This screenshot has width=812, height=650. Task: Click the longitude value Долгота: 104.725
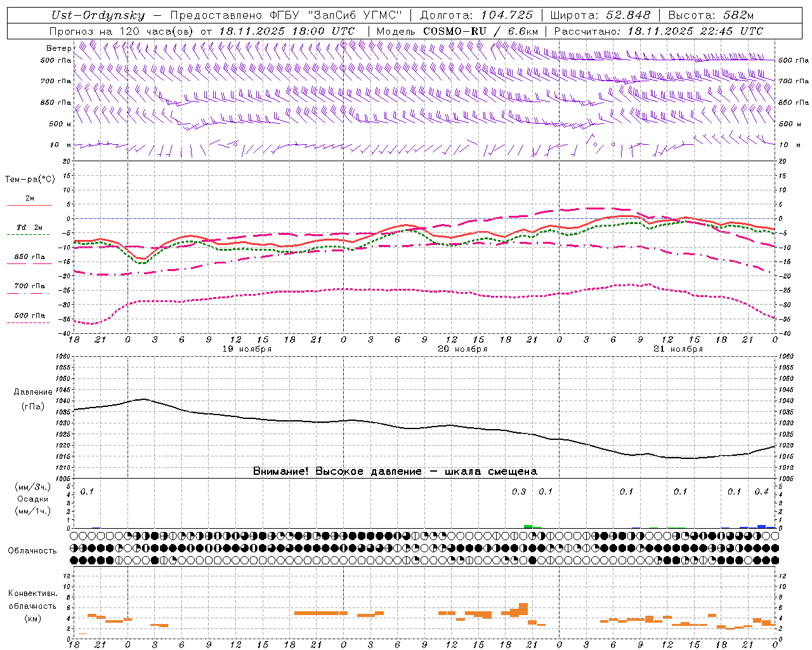[x=476, y=15]
